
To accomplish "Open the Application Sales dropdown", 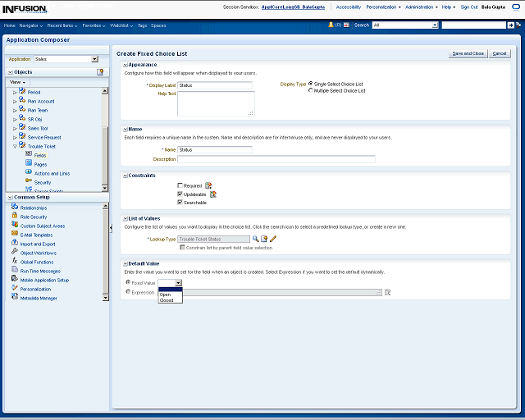I will (x=94, y=59).
